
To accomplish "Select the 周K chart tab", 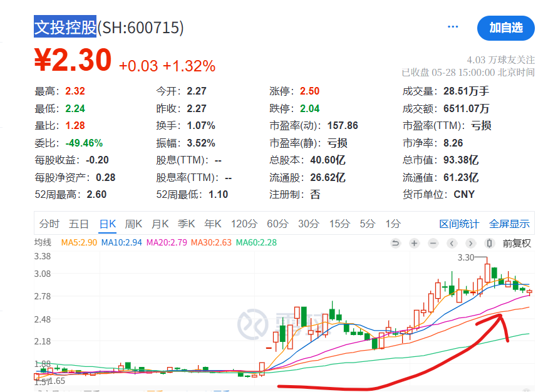I will point(133,224).
